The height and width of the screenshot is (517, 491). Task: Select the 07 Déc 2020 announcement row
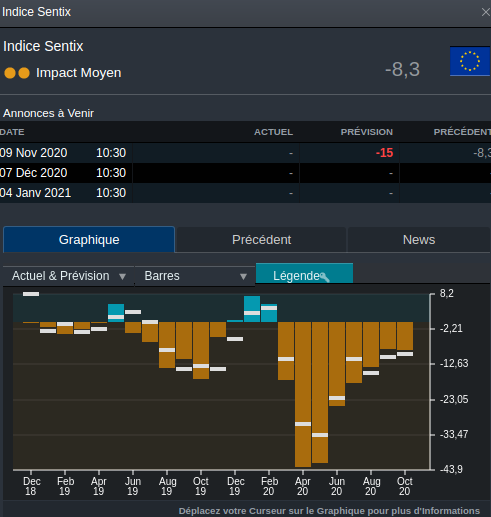coord(245,173)
